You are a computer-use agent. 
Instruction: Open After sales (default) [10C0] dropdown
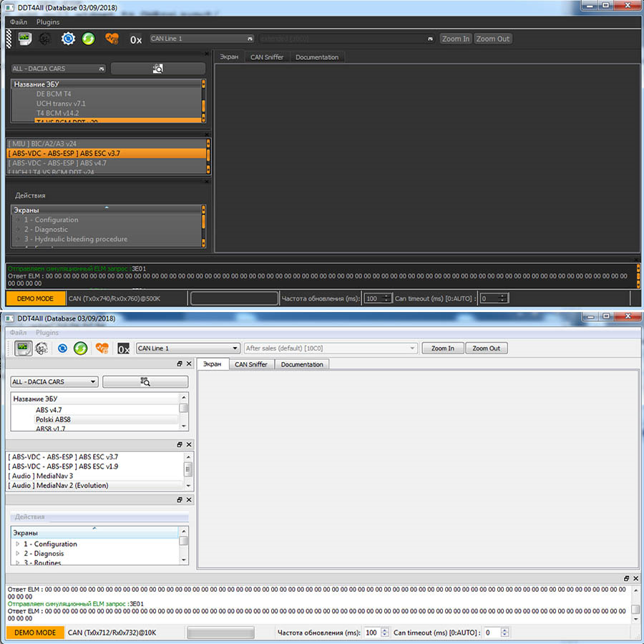tap(331, 348)
